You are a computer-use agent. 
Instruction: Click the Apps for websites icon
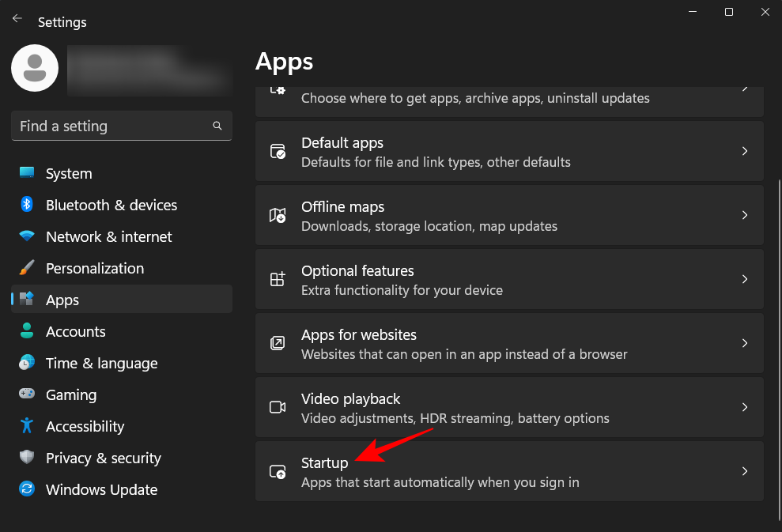coord(278,343)
